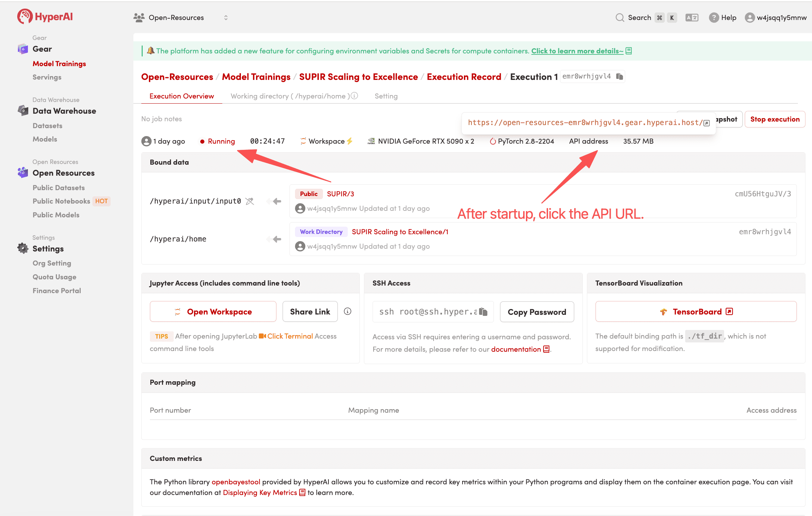Copy the execution ID emr8wrhjgvl4
The image size is (812, 516).
pyautogui.click(x=620, y=76)
